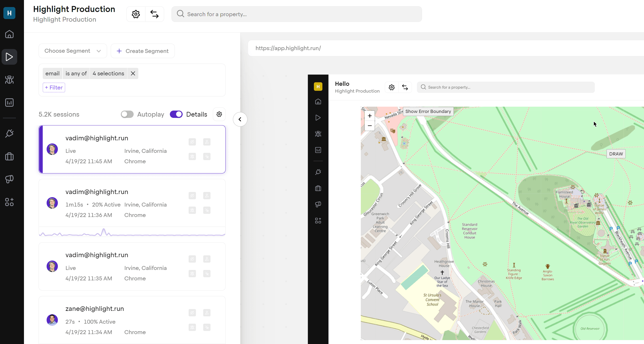The height and width of the screenshot is (344, 644).
Task: Disable the Details toggle
Action: [x=176, y=114]
